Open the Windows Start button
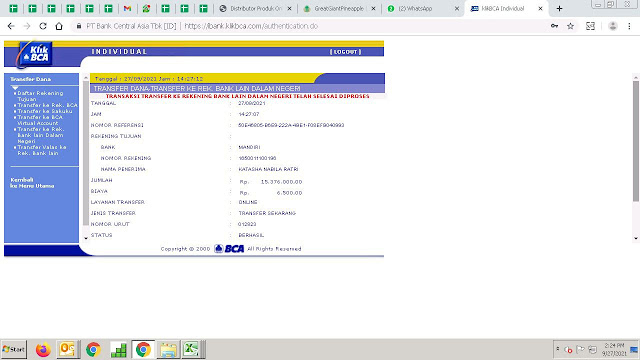Viewport: 640px width, 360px height. click(x=14, y=349)
